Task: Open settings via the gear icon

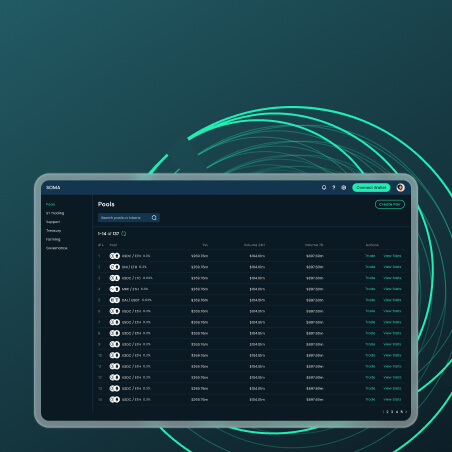Action: [x=344, y=188]
